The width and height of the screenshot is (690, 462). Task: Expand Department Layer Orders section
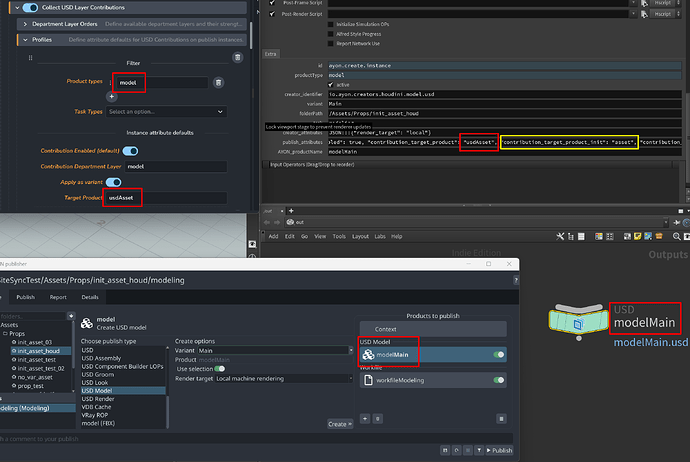(25, 24)
